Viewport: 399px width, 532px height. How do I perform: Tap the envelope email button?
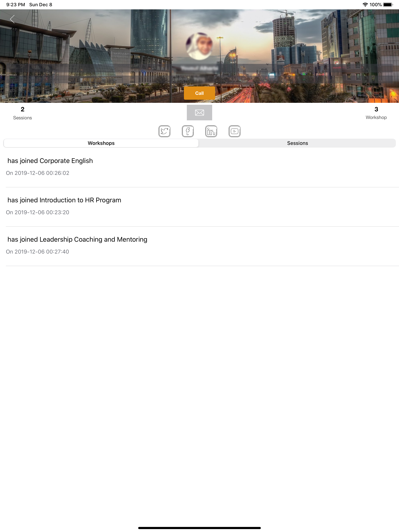pyautogui.click(x=199, y=112)
